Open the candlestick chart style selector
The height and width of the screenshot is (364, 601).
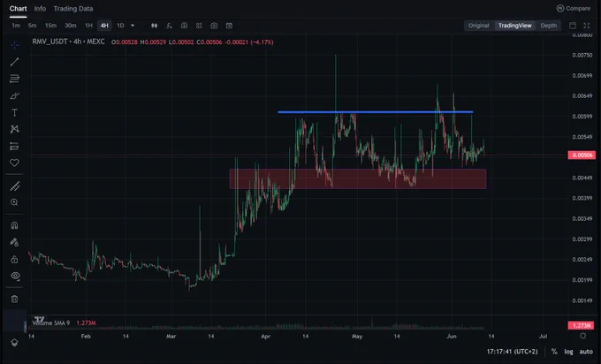point(154,26)
